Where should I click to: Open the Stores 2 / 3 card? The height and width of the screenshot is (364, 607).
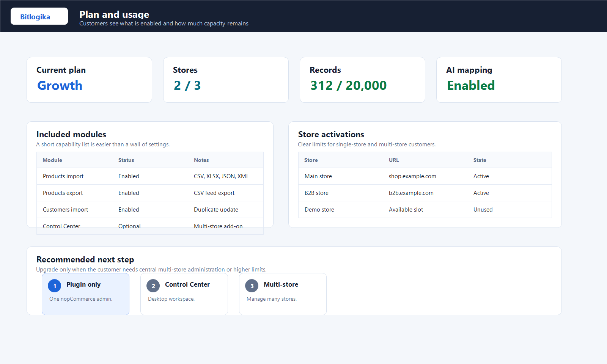(x=226, y=80)
